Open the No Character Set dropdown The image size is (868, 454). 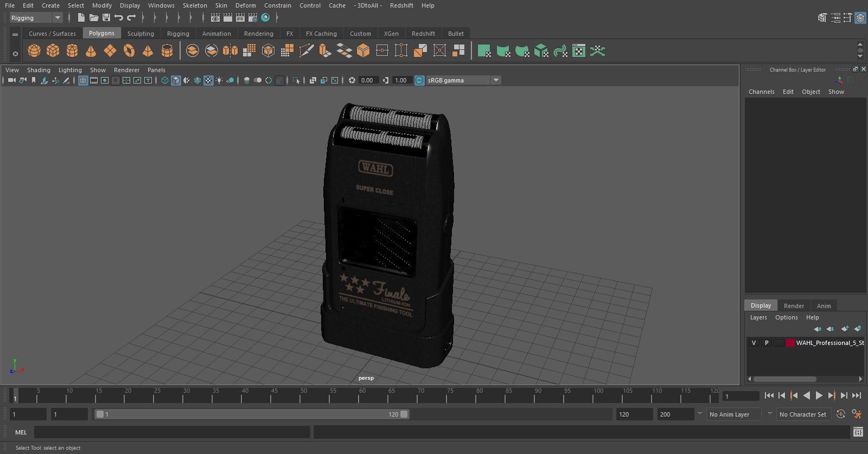click(803, 414)
